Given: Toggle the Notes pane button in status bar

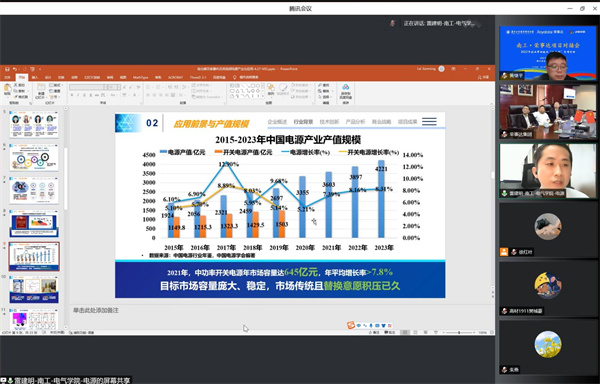Looking at the screenshot, I should (x=374, y=333).
